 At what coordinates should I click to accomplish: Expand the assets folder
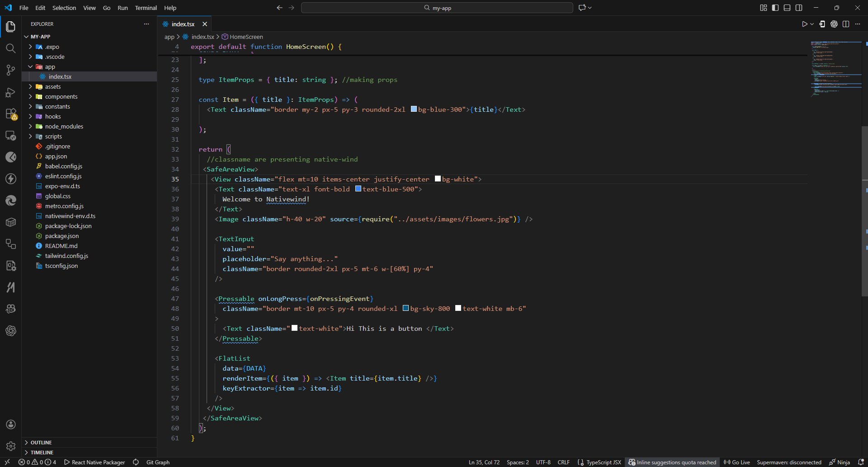click(52, 86)
